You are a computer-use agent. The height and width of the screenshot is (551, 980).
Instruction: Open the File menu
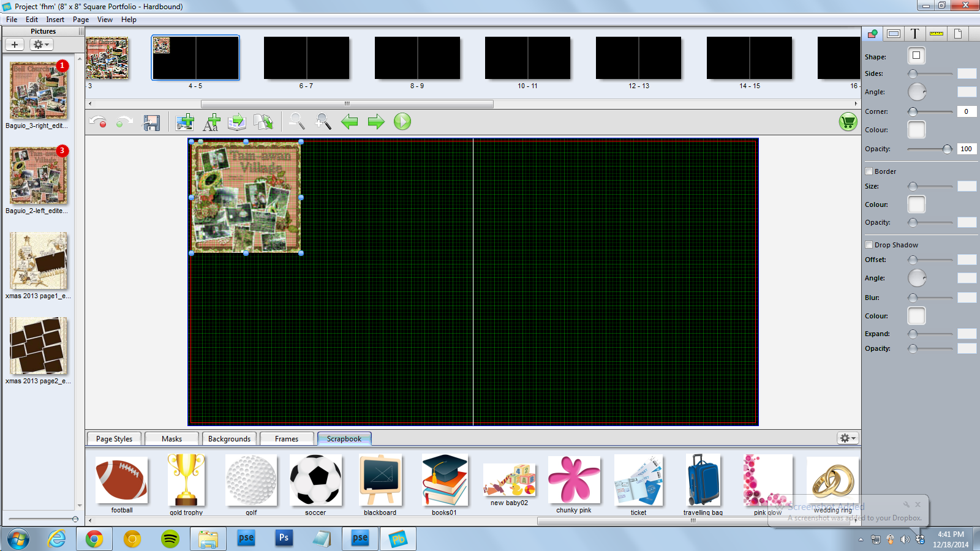coord(12,20)
